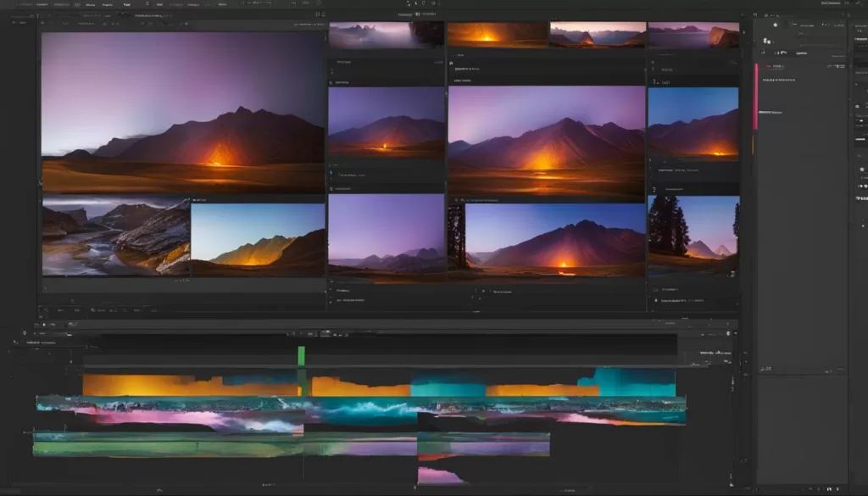Pick the misty mountains thumbnail in the top strip
868x496 pixels.
(x=386, y=36)
